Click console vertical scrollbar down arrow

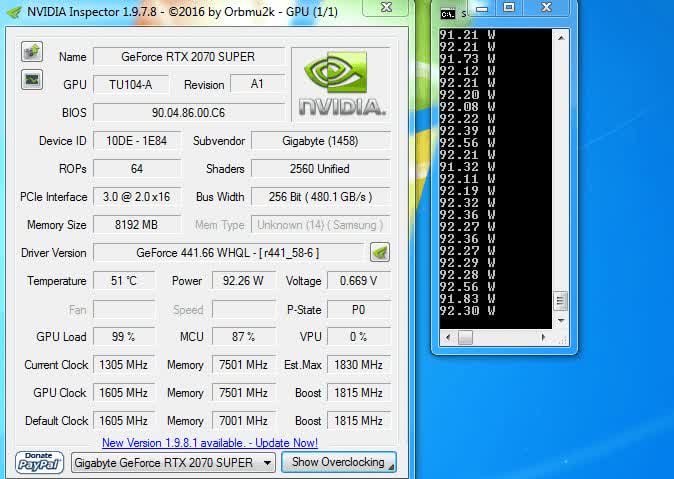coord(561,320)
